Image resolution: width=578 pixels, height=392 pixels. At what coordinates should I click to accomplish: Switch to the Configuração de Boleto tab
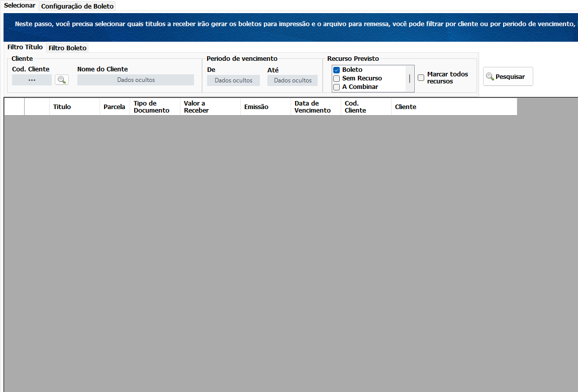click(77, 6)
